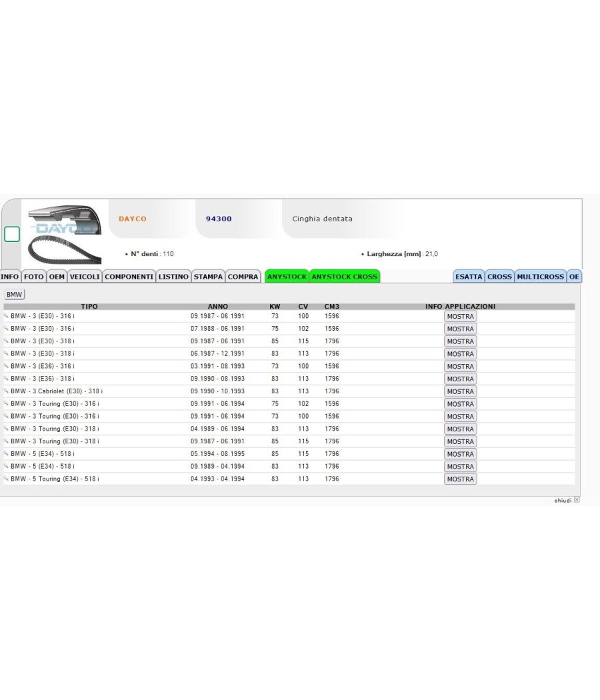Click the STAMPA tab
The height and width of the screenshot is (700, 600).
point(208,277)
